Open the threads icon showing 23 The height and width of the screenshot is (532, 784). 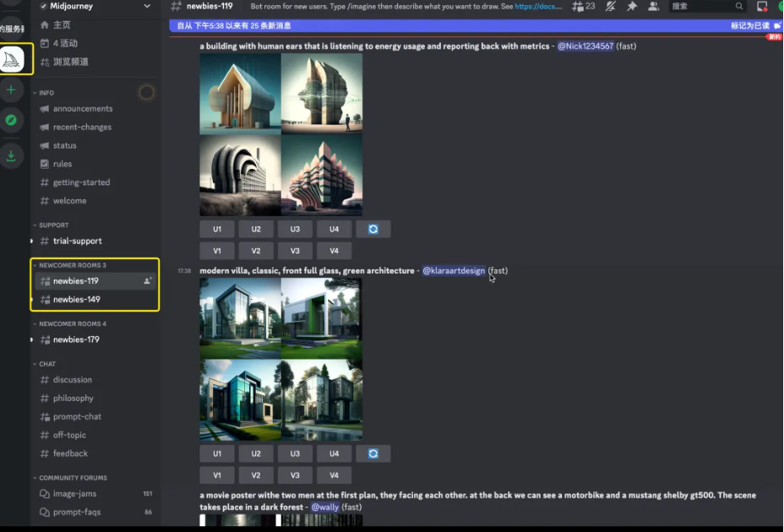583,6
